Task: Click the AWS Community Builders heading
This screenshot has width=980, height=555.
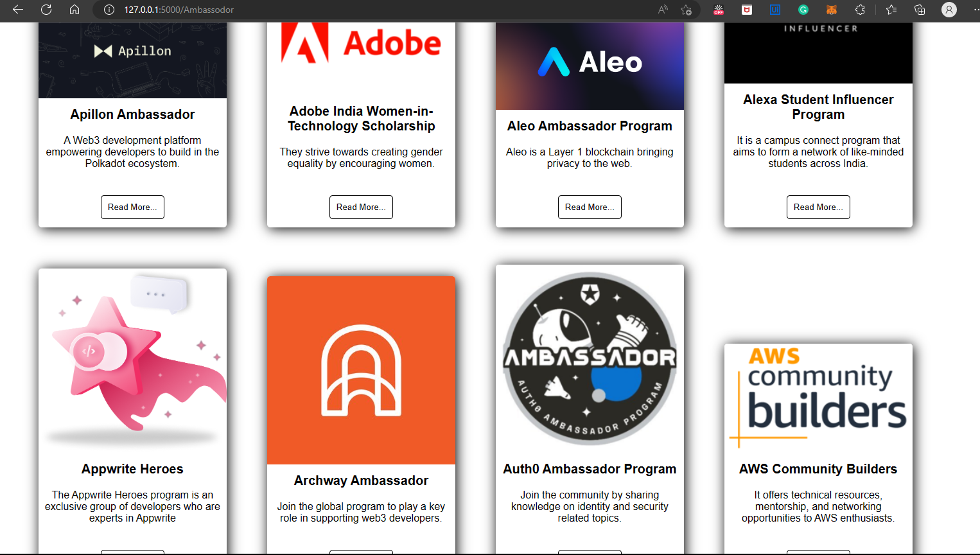Action: [818, 469]
